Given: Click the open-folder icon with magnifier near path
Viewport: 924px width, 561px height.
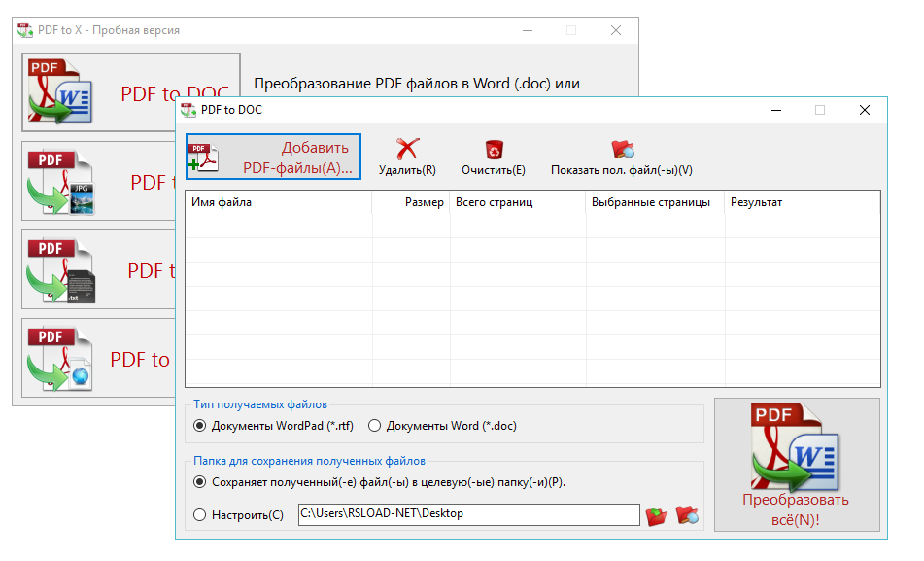Looking at the screenshot, I should pos(687,515).
